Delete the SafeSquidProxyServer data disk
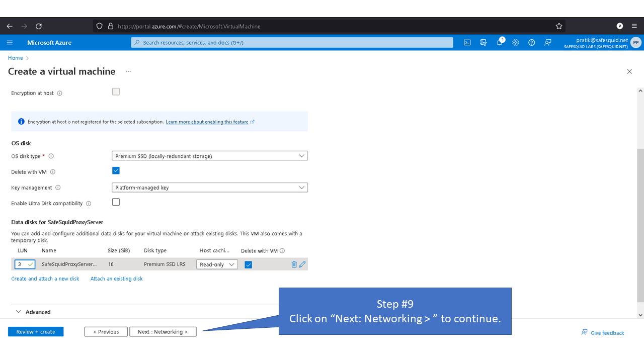The width and height of the screenshot is (644, 362). click(x=294, y=264)
